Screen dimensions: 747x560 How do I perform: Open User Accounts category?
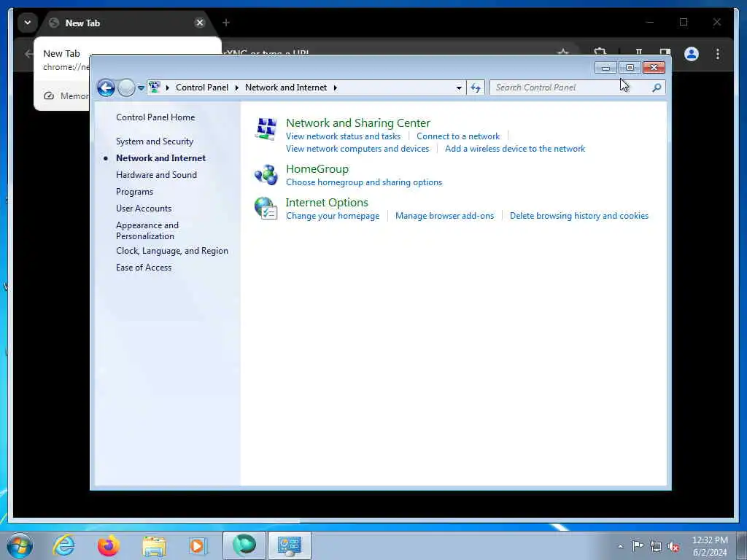144,208
